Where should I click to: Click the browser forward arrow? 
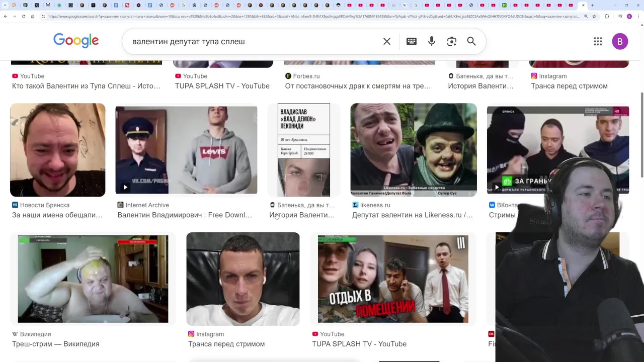pyautogui.click(x=14, y=16)
